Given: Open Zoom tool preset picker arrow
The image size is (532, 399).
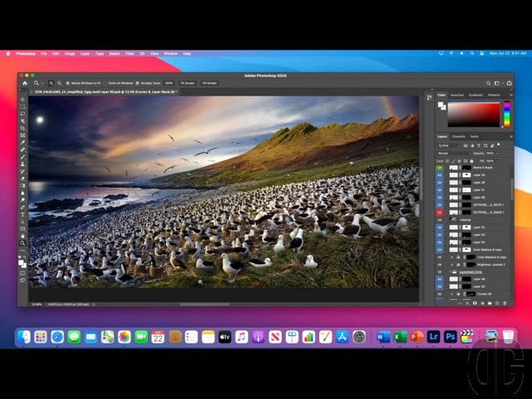Looking at the screenshot, I should click(x=42, y=83).
